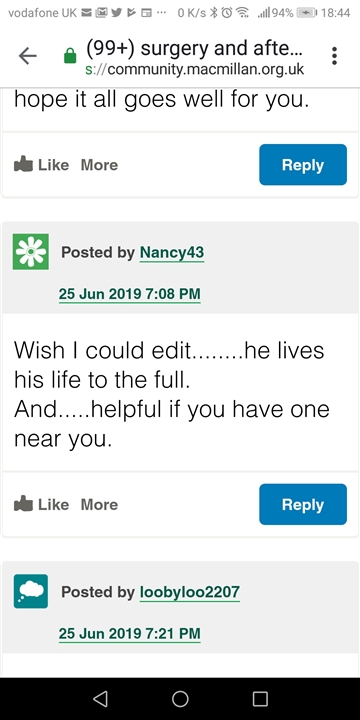
Task: Reply to Nancy43's post
Action: click(303, 504)
